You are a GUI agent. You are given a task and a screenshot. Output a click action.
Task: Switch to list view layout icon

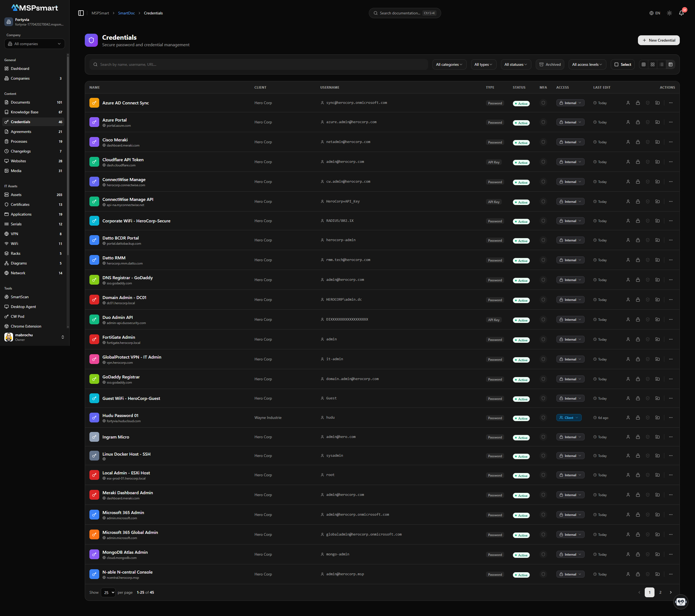pyautogui.click(x=661, y=64)
